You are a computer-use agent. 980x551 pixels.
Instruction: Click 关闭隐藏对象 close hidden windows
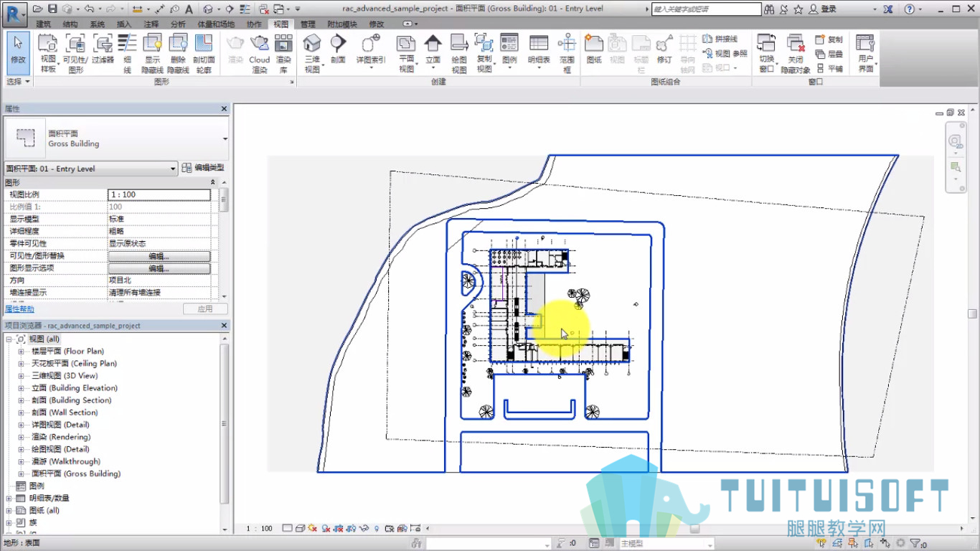click(796, 53)
